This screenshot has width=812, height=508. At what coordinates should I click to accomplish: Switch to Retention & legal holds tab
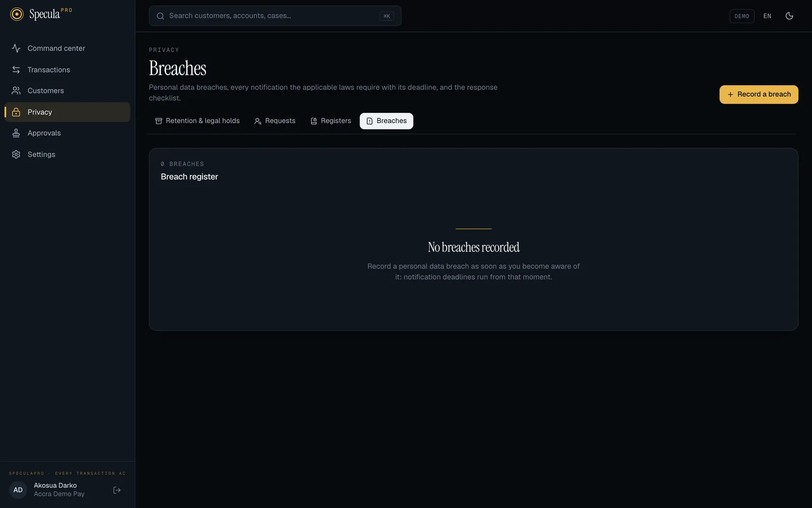pyautogui.click(x=197, y=121)
